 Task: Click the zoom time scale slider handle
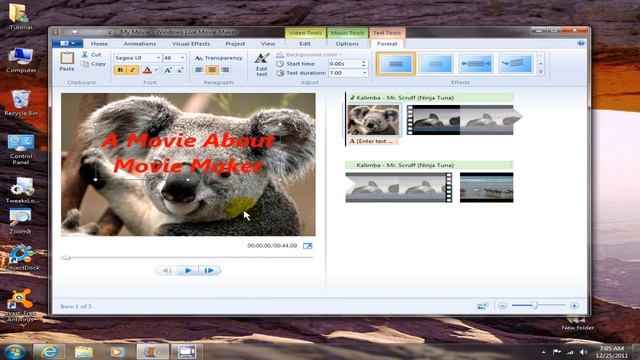pyautogui.click(x=534, y=305)
